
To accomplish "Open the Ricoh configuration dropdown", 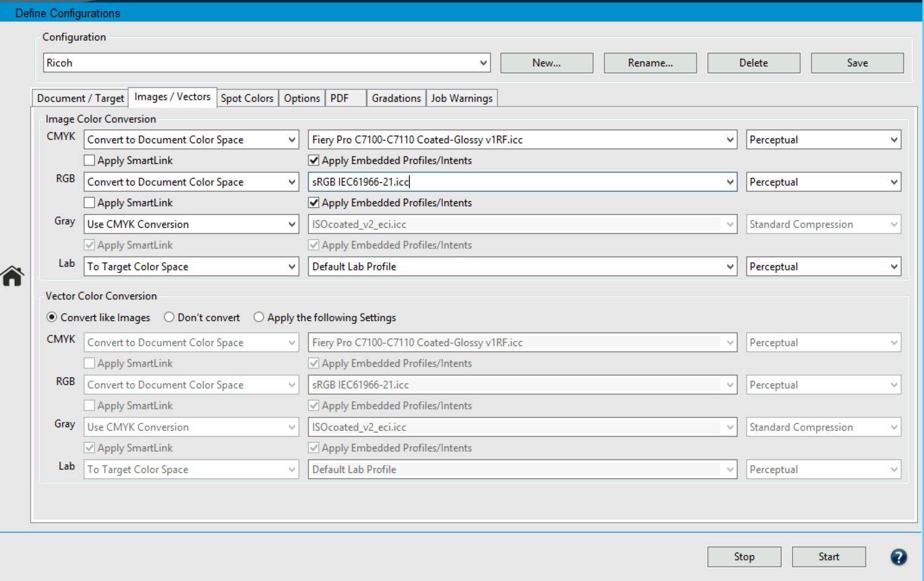I will point(484,63).
